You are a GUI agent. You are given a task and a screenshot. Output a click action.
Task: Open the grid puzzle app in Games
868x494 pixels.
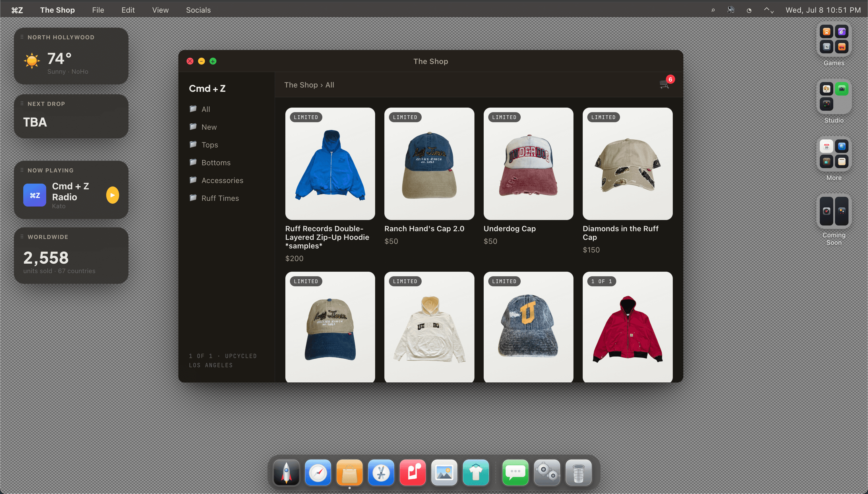(x=826, y=47)
